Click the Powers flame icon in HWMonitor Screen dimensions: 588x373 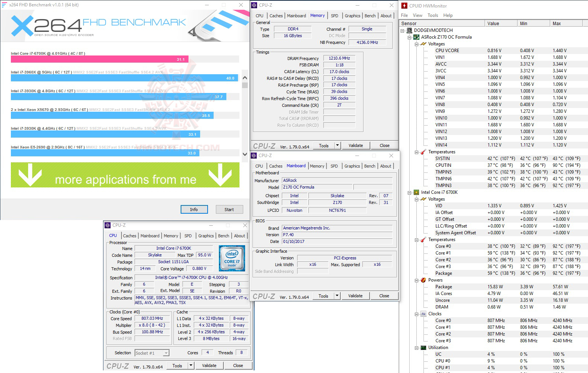423,280
